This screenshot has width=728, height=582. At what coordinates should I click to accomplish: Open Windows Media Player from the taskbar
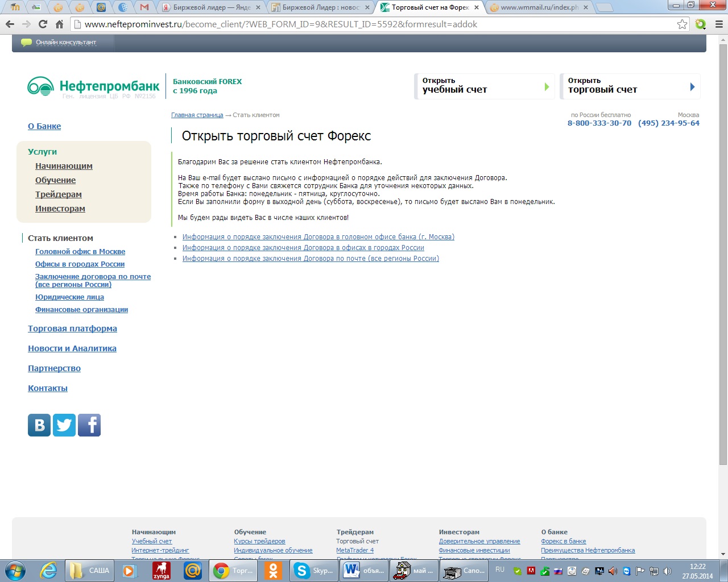(130, 571)
